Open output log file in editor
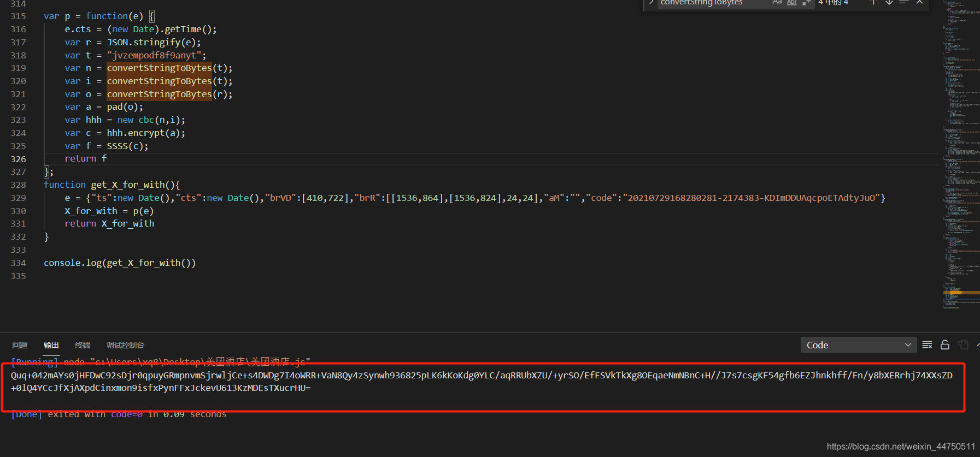The image size is (980, 457). (x=963, y=345)
